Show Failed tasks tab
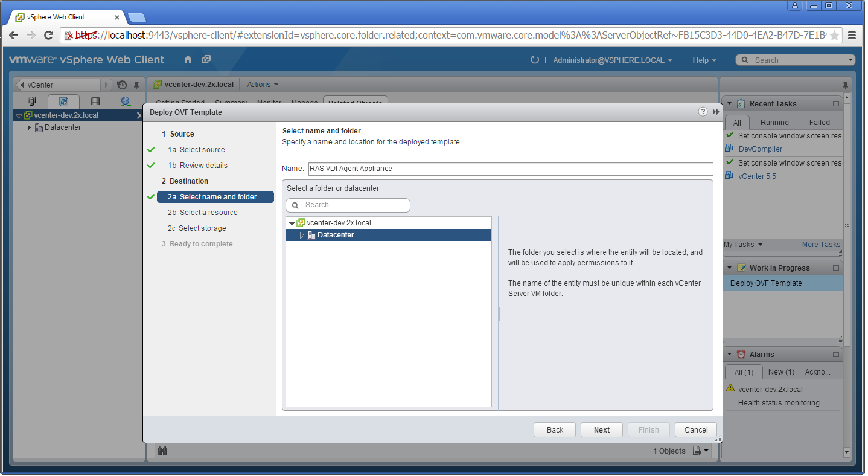Screen dimensions: 868x476 (820, 123)
